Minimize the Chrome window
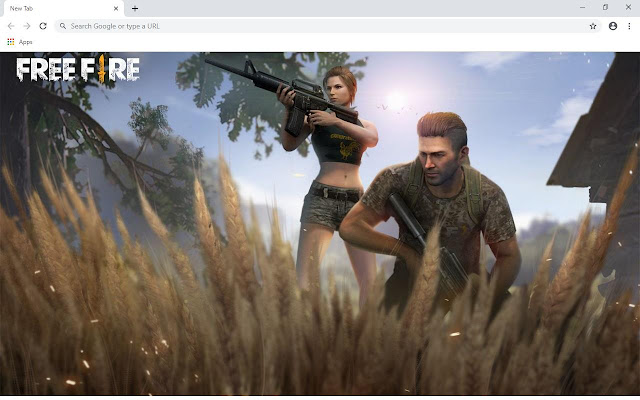 (582, 7)
